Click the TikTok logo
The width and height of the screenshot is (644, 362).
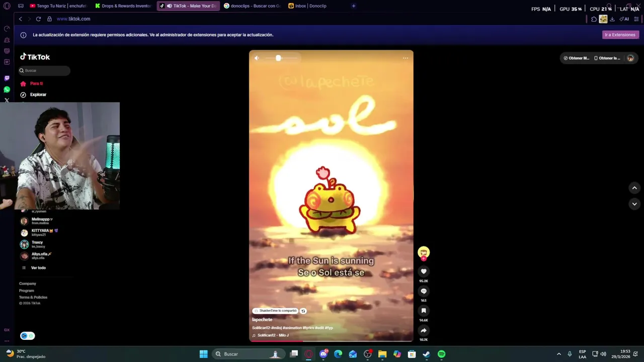tap(35, 57)
